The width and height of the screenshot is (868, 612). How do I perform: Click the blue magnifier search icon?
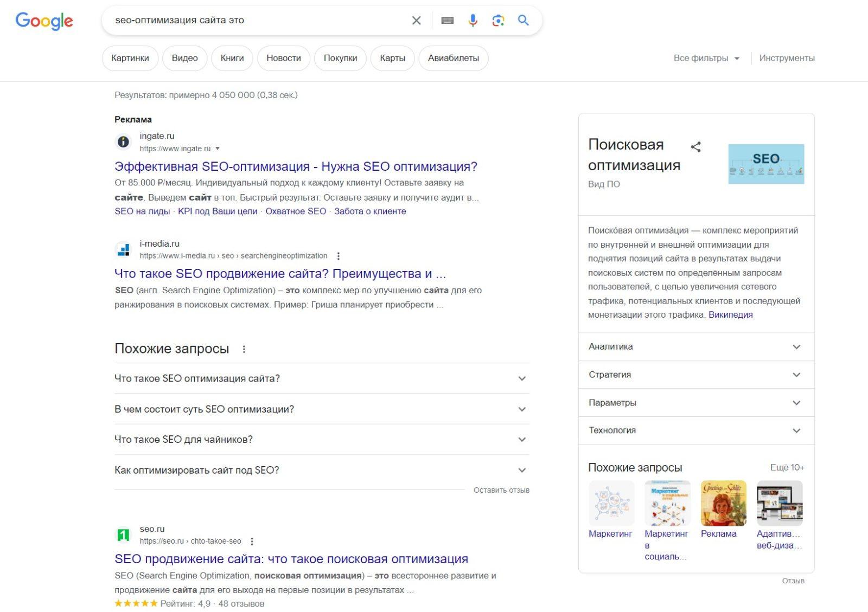pos(523,21)
